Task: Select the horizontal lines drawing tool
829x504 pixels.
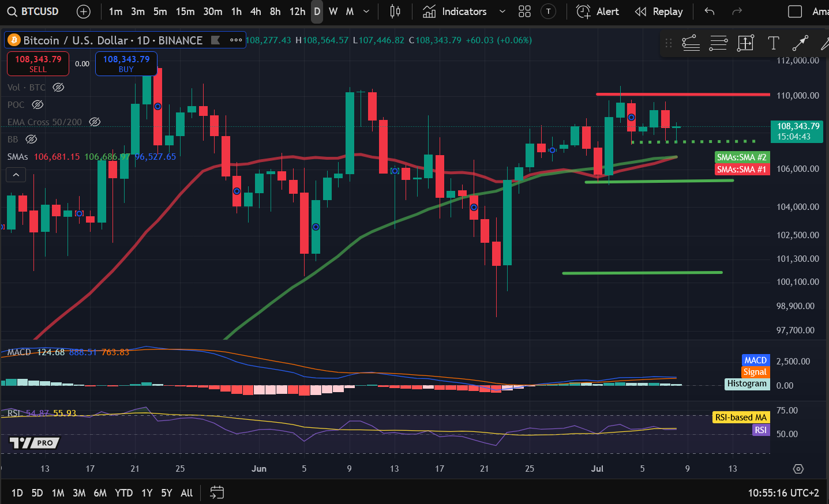Action: point(718,43)
